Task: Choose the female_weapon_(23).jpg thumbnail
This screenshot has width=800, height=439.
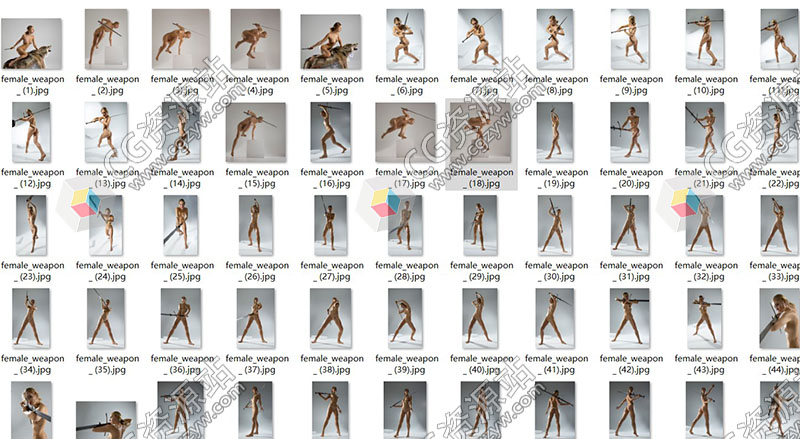Action: tap(32, 225)
